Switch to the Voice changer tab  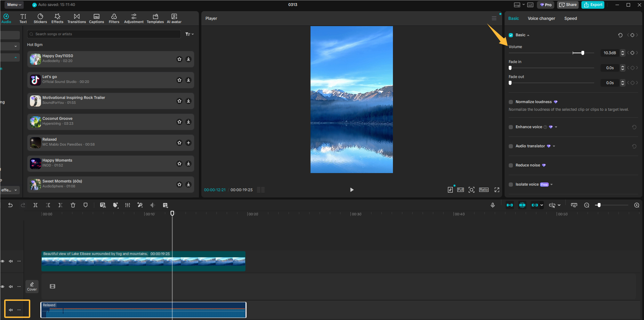pyautogui.click(x=541, y=18)
